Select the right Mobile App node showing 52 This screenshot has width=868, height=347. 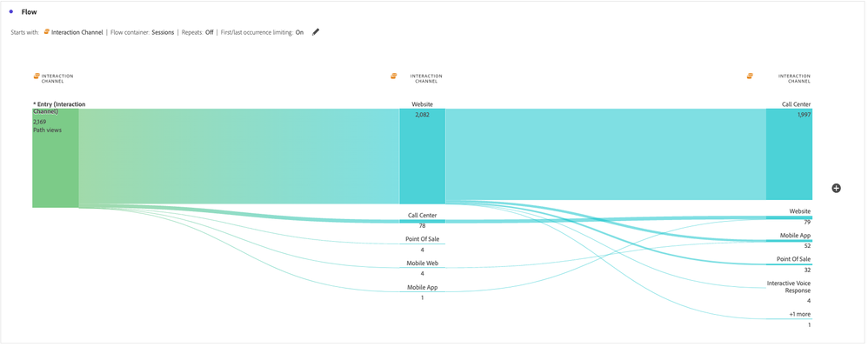tap(790, 240)
